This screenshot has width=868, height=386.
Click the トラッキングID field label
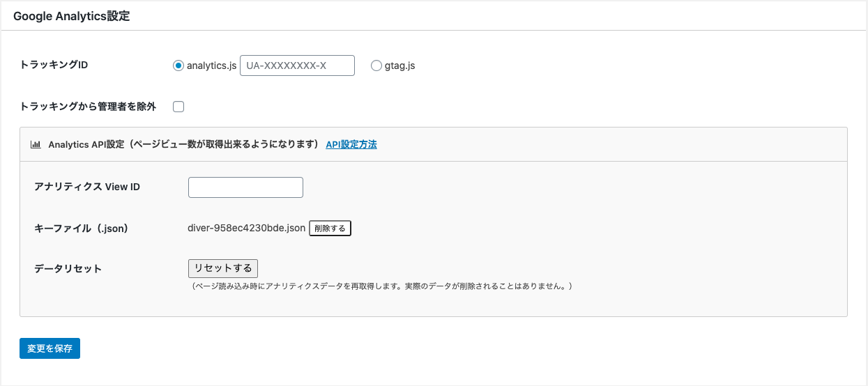tap(54, 65)
